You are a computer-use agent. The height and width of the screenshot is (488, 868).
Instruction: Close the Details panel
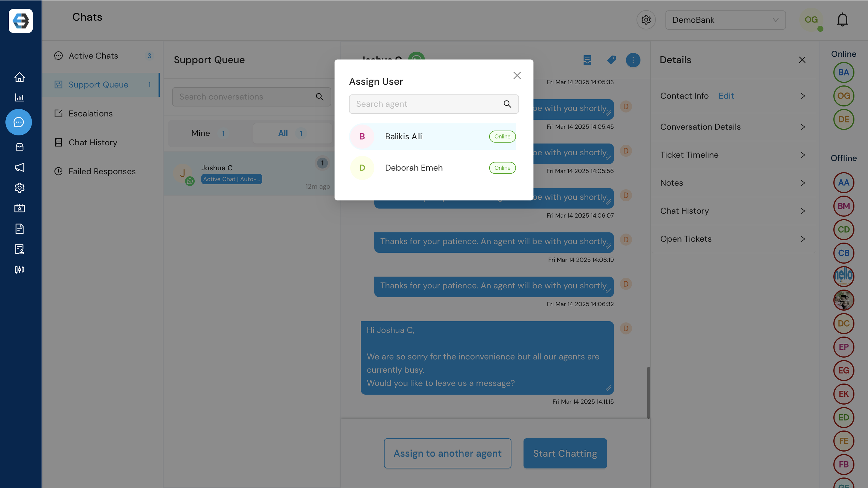click(x=802, y=60)
